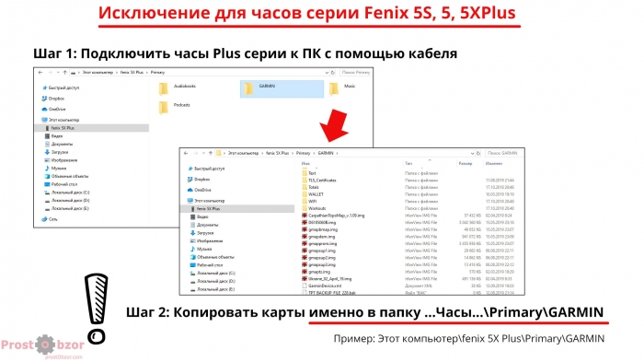
Task: Expand address bar dropdown in the Primary window
Action: coord(327,73)
